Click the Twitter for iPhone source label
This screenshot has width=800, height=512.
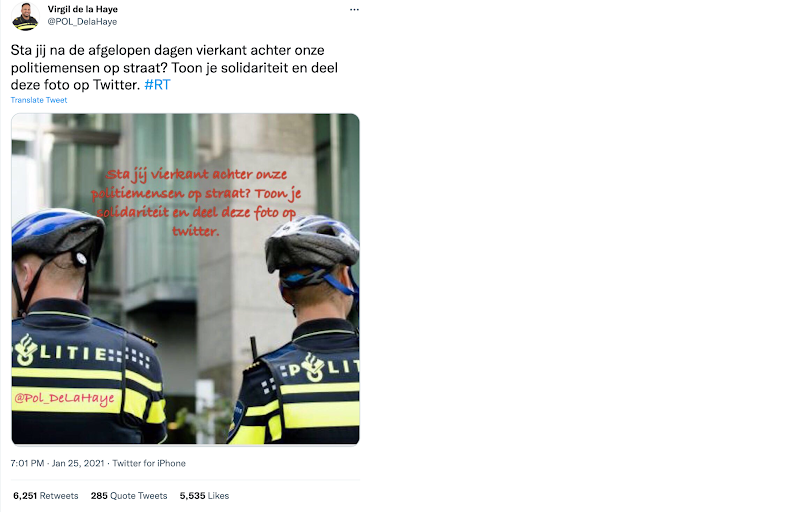149,463
